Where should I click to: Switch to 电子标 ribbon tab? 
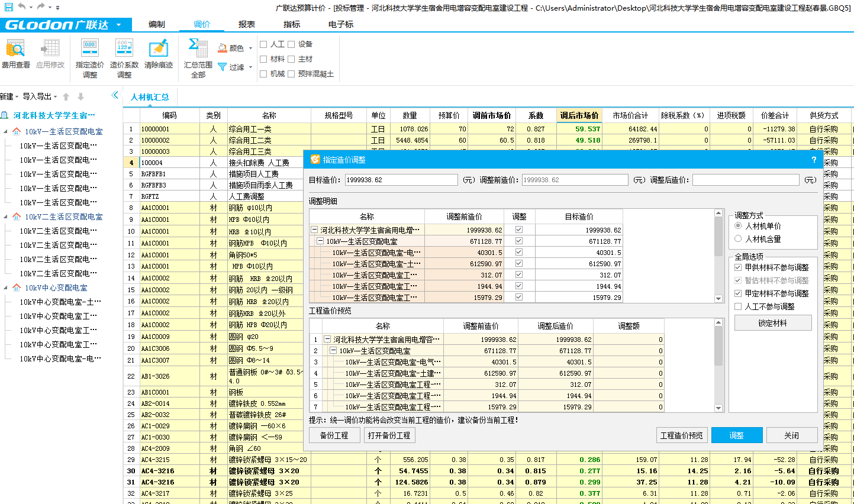pos(341,24)
